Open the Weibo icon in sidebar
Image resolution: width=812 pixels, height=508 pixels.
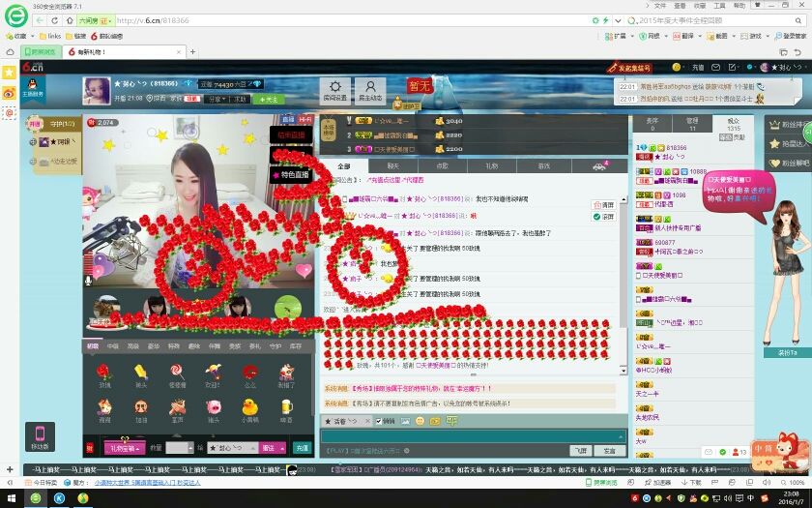pos(10,93)
